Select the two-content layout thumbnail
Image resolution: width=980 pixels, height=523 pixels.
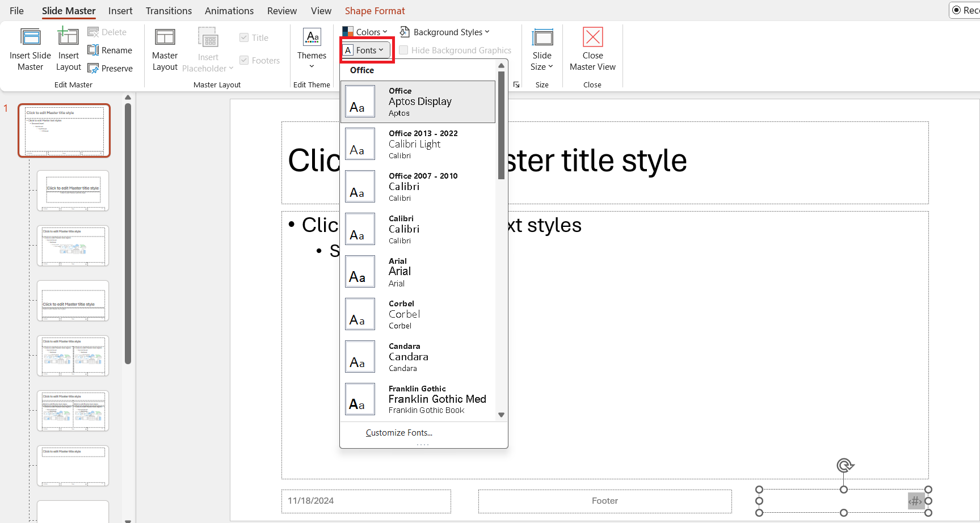point(73,356)
